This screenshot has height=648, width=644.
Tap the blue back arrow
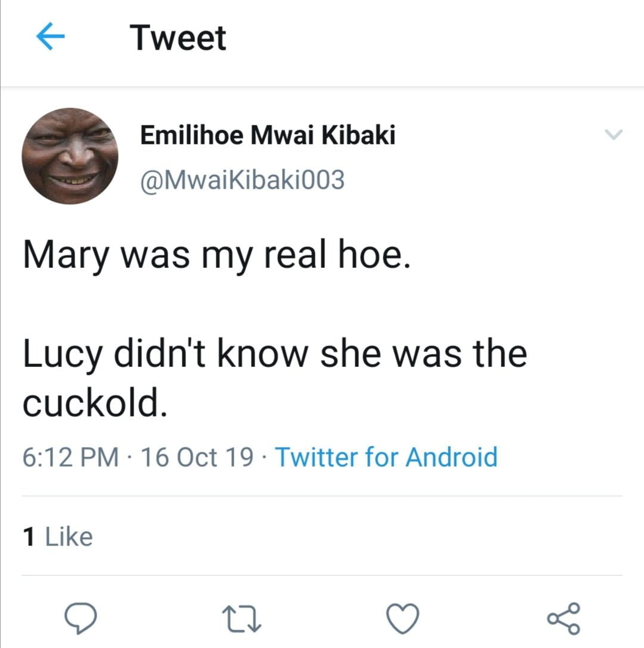pyautogui.click(x=50, y=38)
